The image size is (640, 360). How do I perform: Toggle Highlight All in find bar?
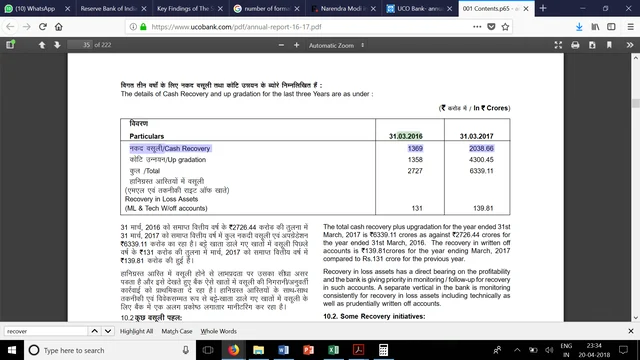point(136,331)
